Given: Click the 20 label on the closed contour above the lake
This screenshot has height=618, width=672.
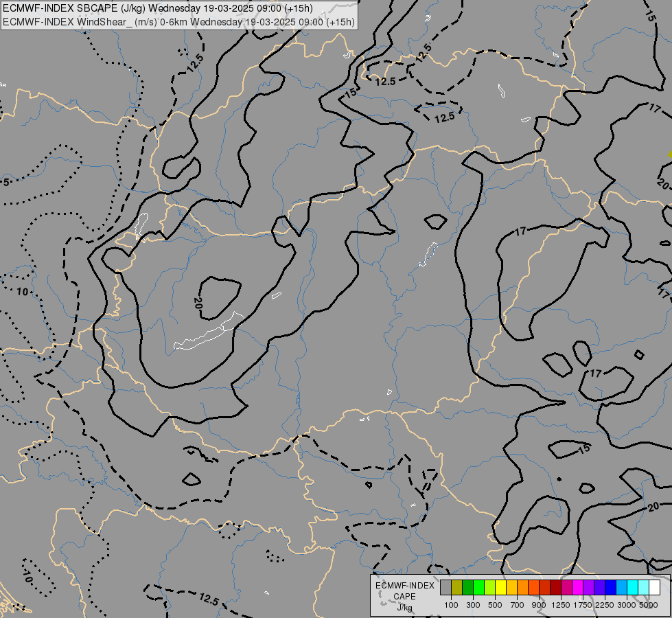Looking at the screenshot, I should [x=198, y=304].
